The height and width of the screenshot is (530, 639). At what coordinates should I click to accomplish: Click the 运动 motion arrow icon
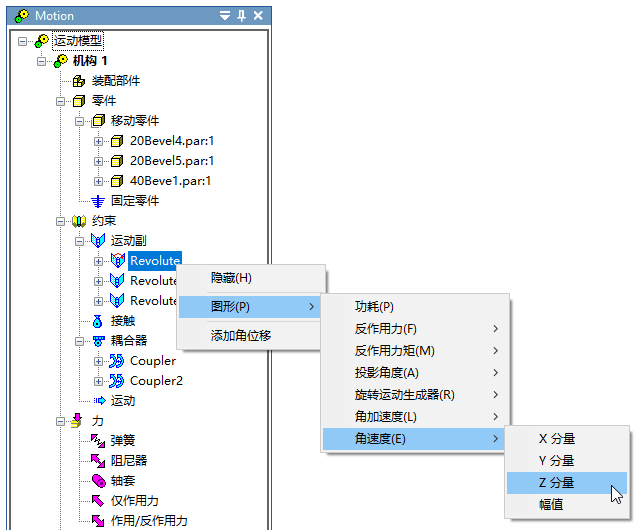point(99,401)
